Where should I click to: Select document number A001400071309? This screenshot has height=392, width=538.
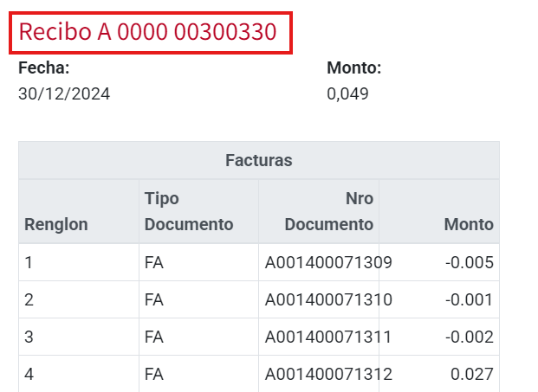coord(328,262)
